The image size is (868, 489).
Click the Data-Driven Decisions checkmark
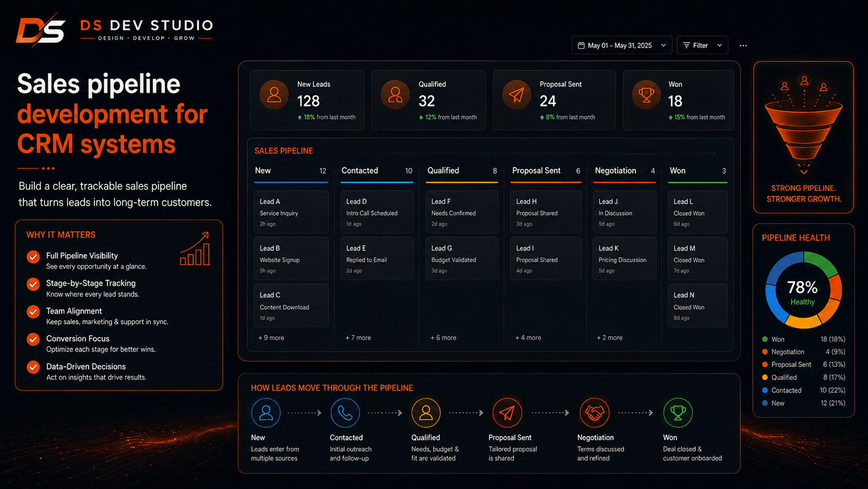click(33, 367)
